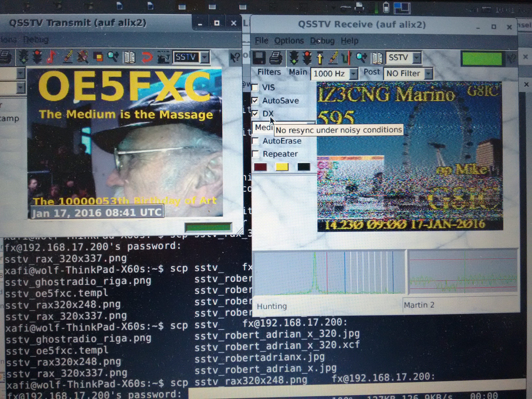The image size is (532, 399).
Task: Click the printer icon in Receive toolbar
Action: [276, 58]
